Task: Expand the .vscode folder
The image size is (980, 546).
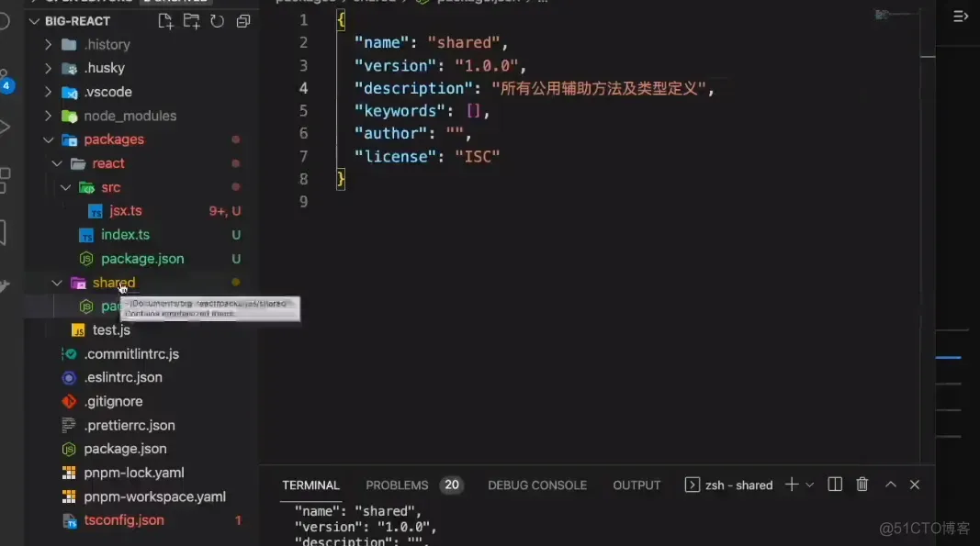Action: pyautogui.click(x=48, y=92)
